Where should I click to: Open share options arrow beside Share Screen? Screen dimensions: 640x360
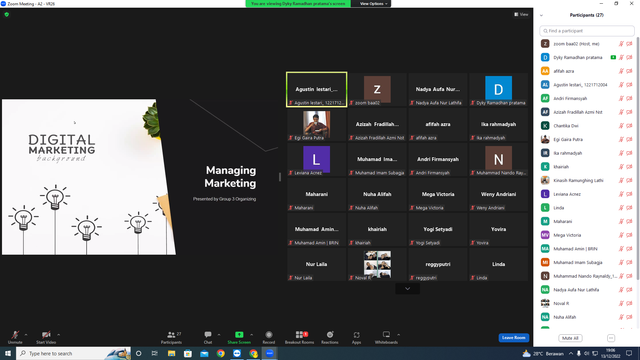[x=251, y=335]
